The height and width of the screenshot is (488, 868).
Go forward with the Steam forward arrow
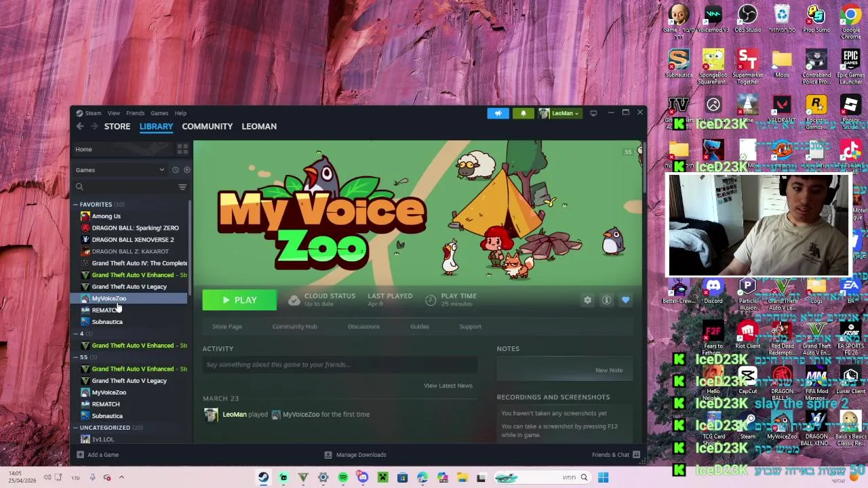(x=94, y=127)
